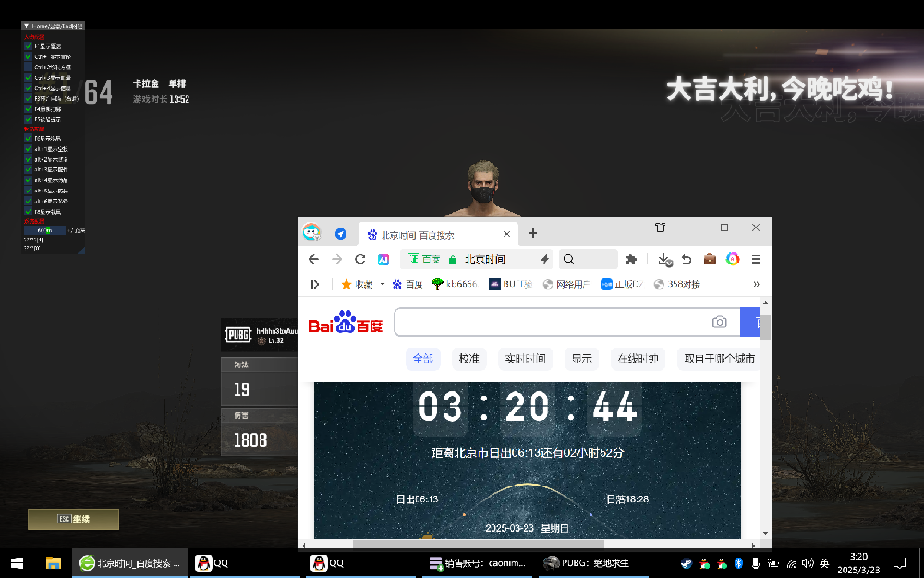Click the blue compass icon beside the tab
Screen dimensions: 924x578
pos(341,234)
